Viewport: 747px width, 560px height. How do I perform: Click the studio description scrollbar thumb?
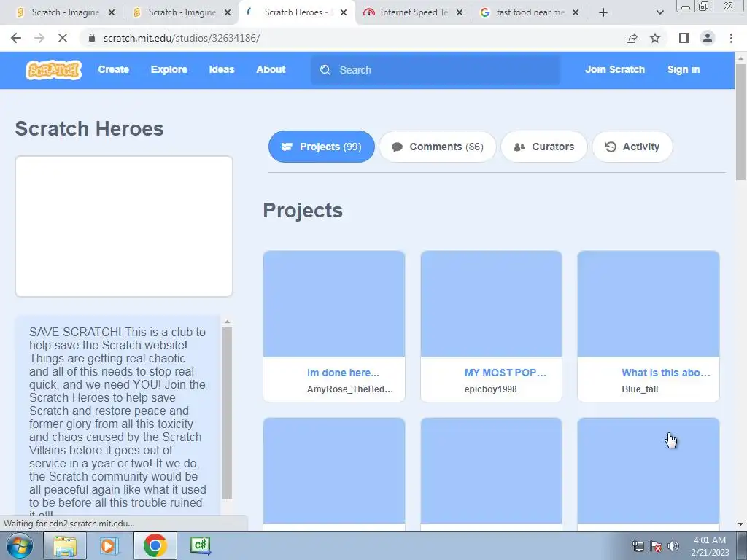pyautogui.click(x=228, y=413)
